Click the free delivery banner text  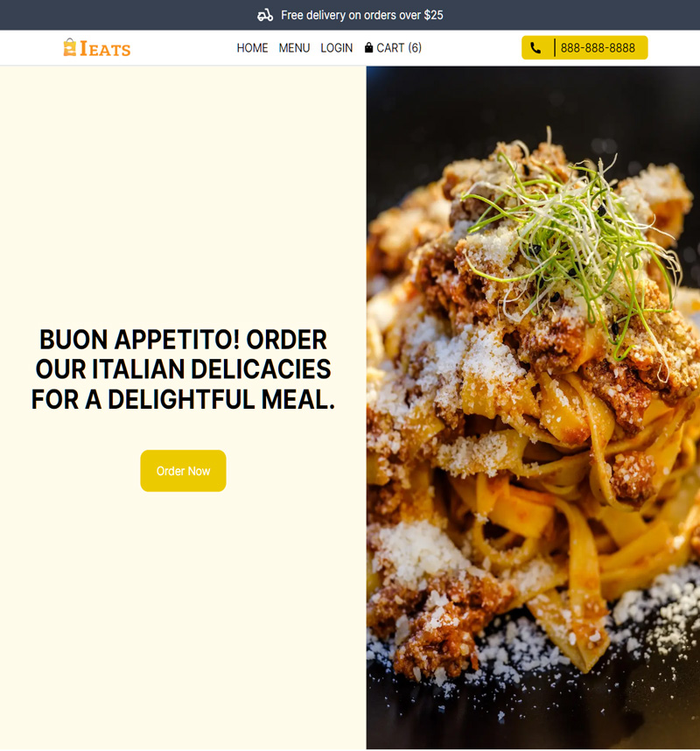click(x=362, y=16)
